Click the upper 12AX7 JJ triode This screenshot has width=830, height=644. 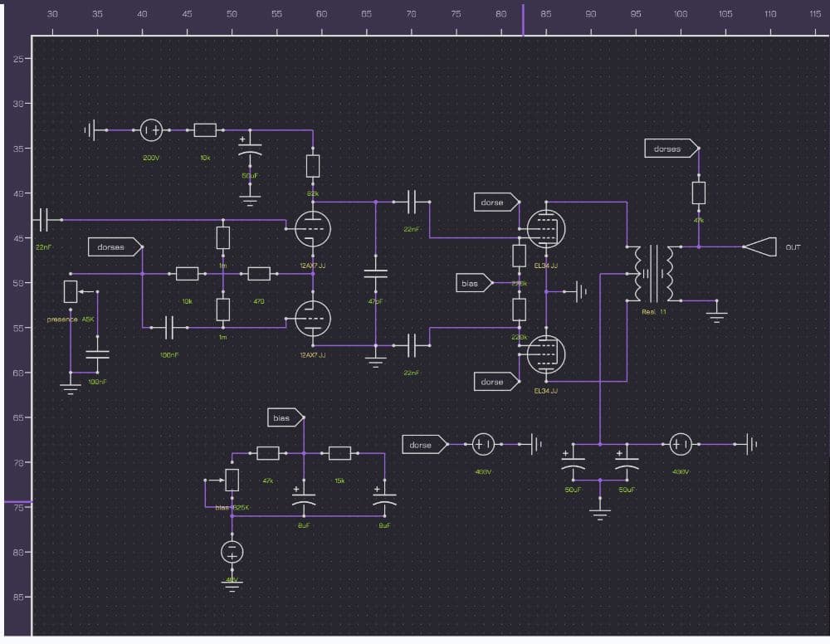[x=313, y=229]
